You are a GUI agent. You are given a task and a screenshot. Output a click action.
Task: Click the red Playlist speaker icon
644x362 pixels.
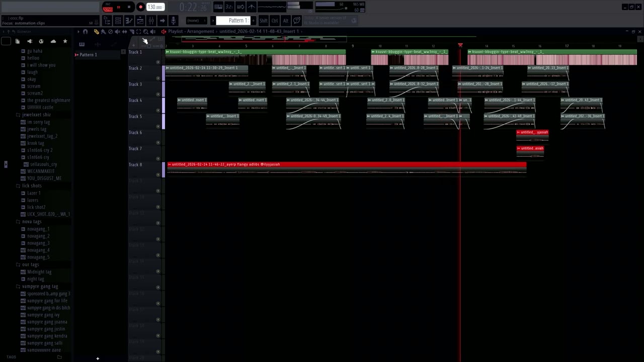point(164,32)
